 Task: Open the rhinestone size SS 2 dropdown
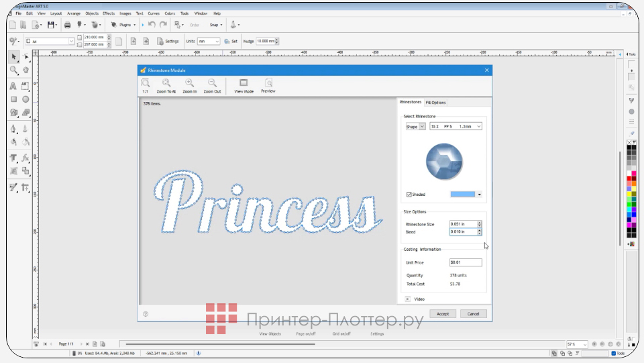point(455,126)
